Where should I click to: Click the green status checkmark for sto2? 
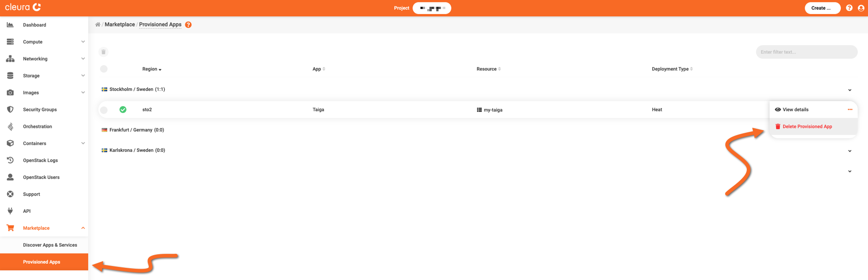pyautogui.click(x=123, y=110)
